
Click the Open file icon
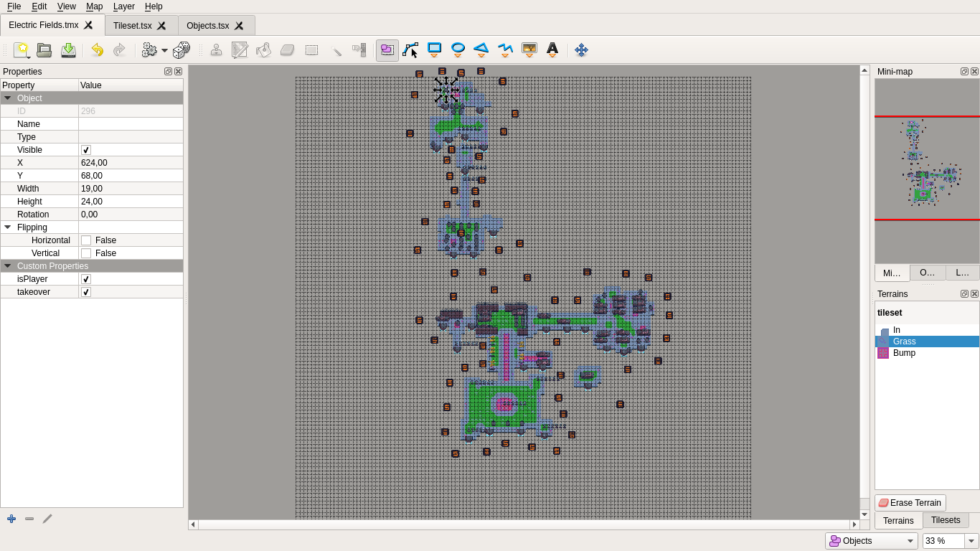(44, 50)
